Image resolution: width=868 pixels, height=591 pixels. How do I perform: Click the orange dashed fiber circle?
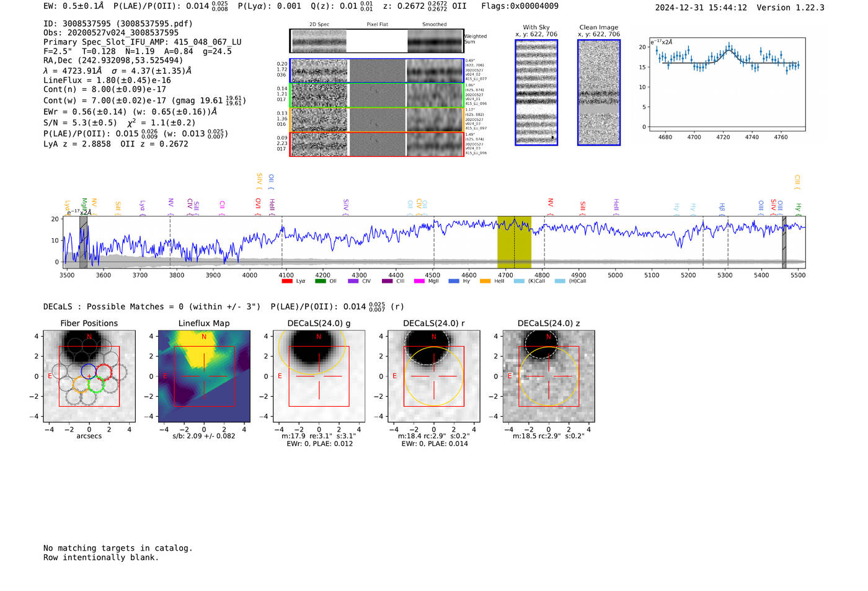pyautogui.click(x=81, y=384)
